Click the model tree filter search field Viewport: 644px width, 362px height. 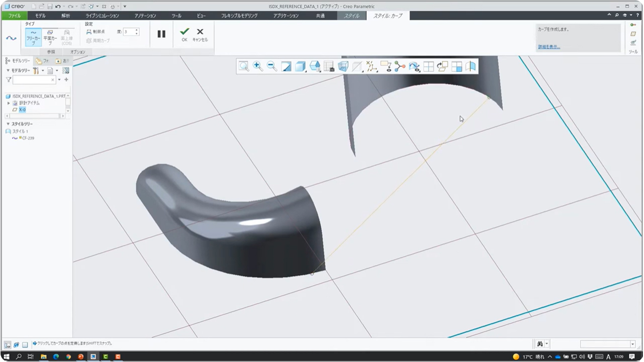[x=32, y=80]
